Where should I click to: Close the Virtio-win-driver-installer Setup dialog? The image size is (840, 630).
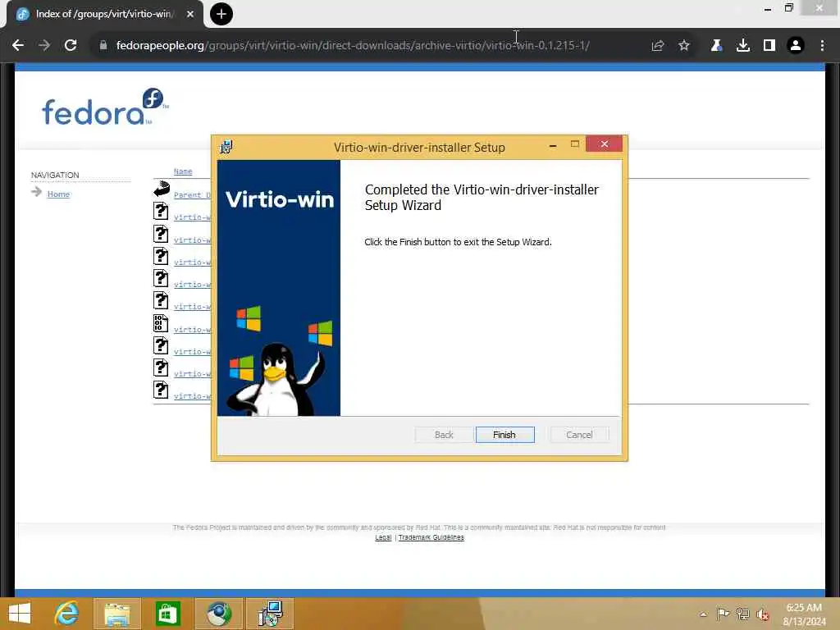[604, 144]
